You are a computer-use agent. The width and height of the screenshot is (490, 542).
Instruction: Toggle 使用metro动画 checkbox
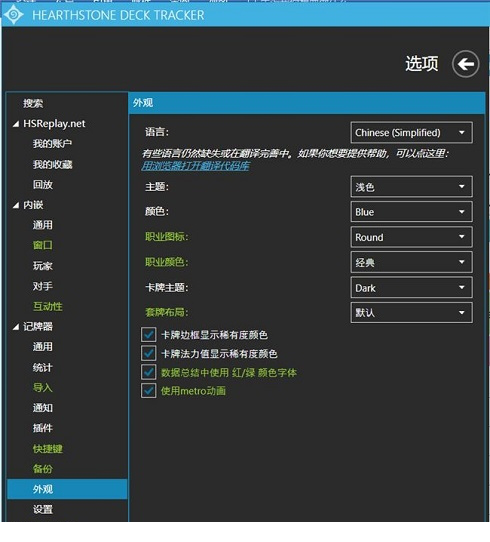point(149,391)
